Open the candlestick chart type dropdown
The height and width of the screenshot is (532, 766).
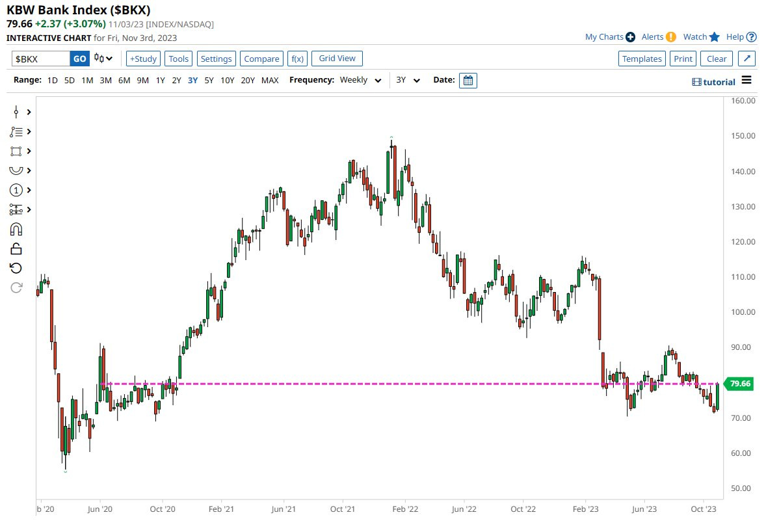(x=103, y=59)
